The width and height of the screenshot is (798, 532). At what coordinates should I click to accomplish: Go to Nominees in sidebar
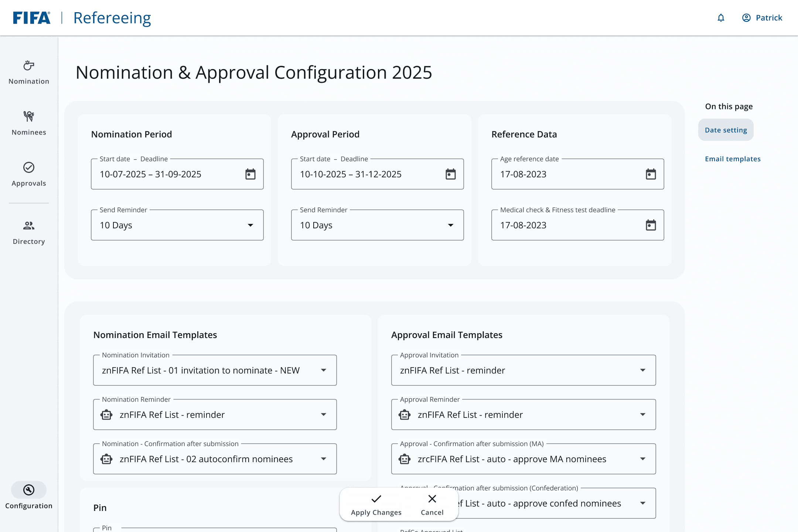point(29,124)
